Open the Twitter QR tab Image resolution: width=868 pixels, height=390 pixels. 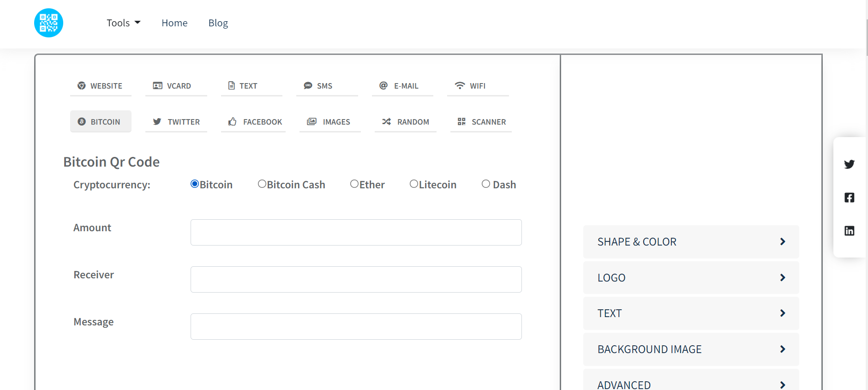[176, 122]
